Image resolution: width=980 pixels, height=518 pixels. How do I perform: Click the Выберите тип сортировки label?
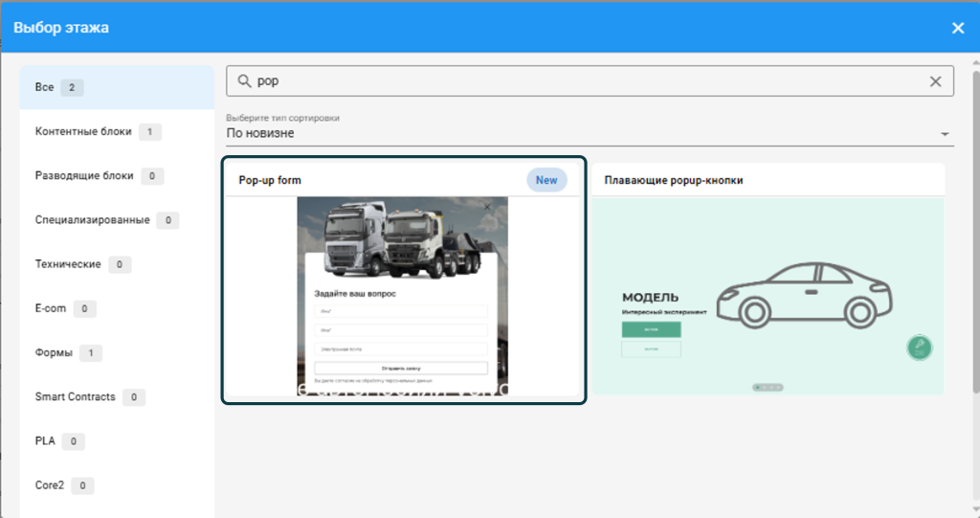(282, 118)
